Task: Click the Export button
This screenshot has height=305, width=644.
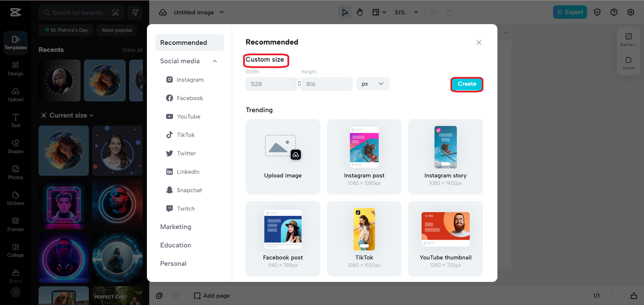Action: pos(570,12)
